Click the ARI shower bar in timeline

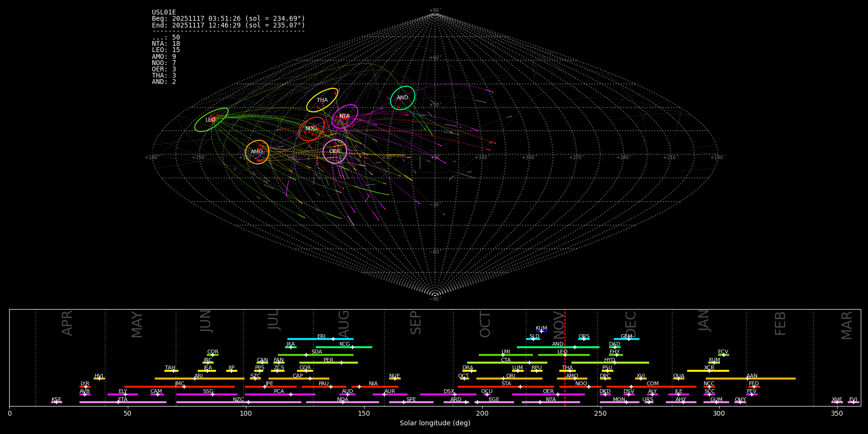200,379
